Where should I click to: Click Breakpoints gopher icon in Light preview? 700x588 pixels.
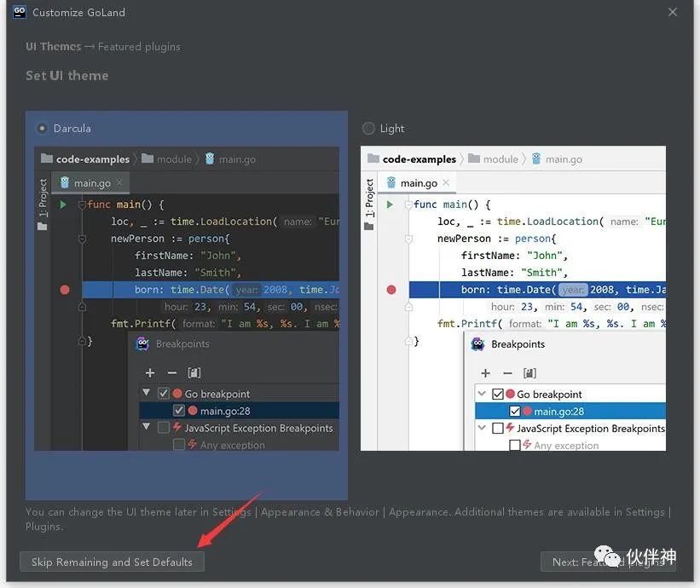[x=478, y=344]
